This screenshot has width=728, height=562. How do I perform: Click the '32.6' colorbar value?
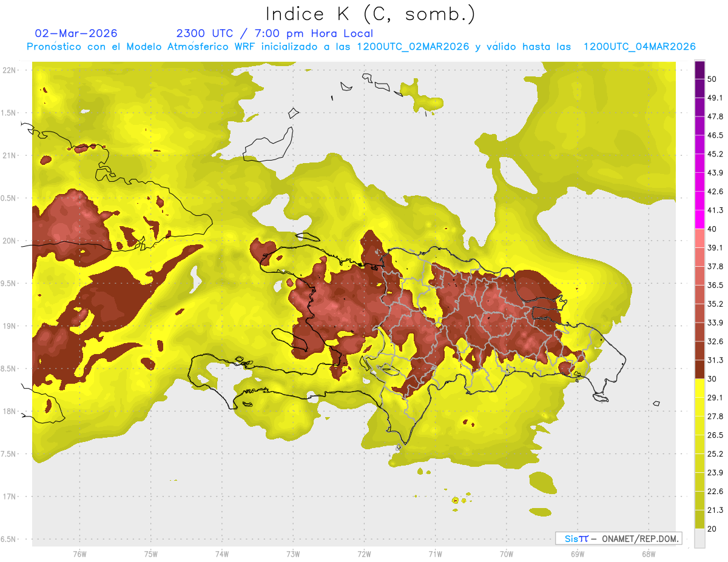click(715, 341)
